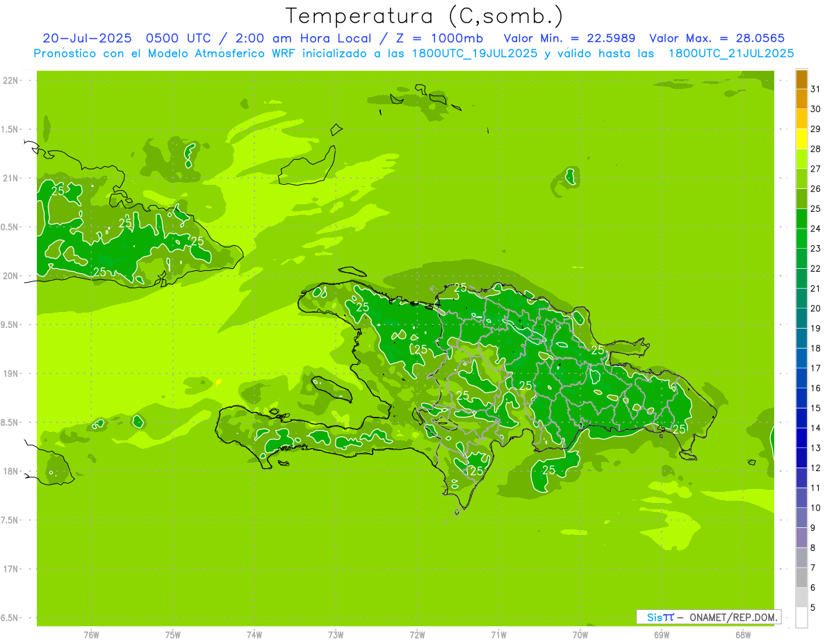Click the dark blue legend swatch between 13 and 14
Screen dimensions: 834x644
coord(801,438)
